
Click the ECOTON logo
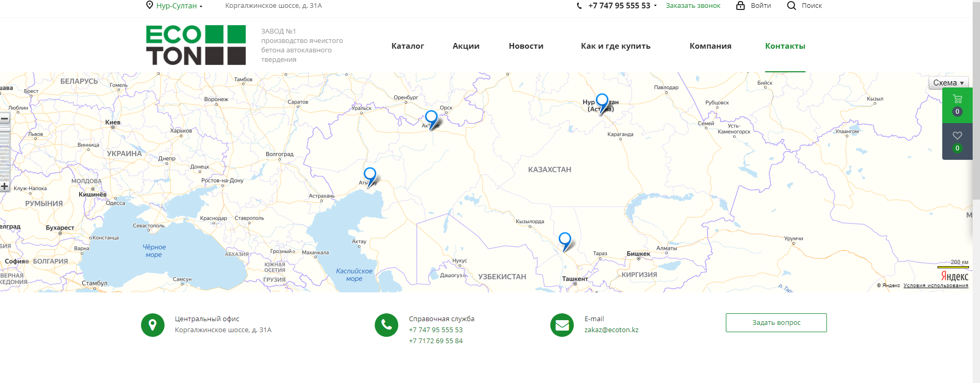pos(195,45)
